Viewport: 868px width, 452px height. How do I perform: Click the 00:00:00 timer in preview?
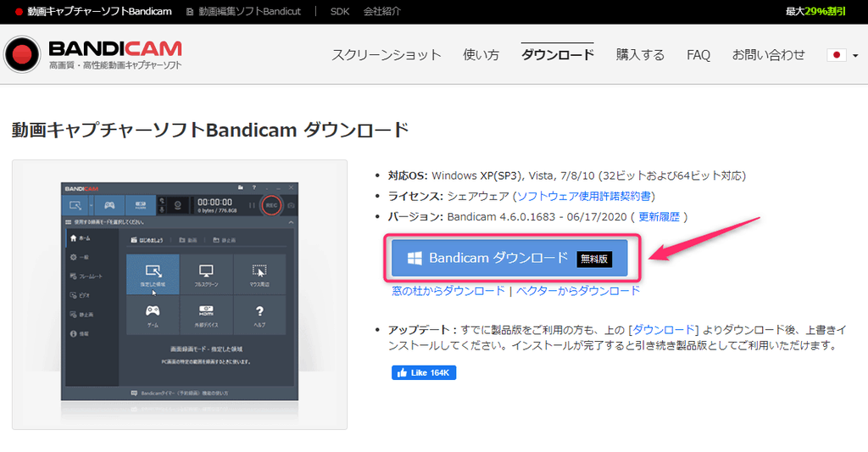(214, 202)
